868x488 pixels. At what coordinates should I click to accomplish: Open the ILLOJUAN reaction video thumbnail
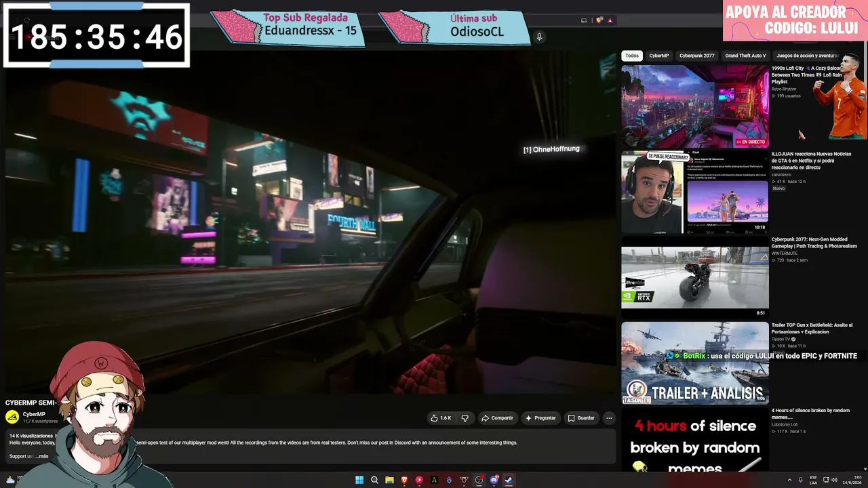pos(695,192)
